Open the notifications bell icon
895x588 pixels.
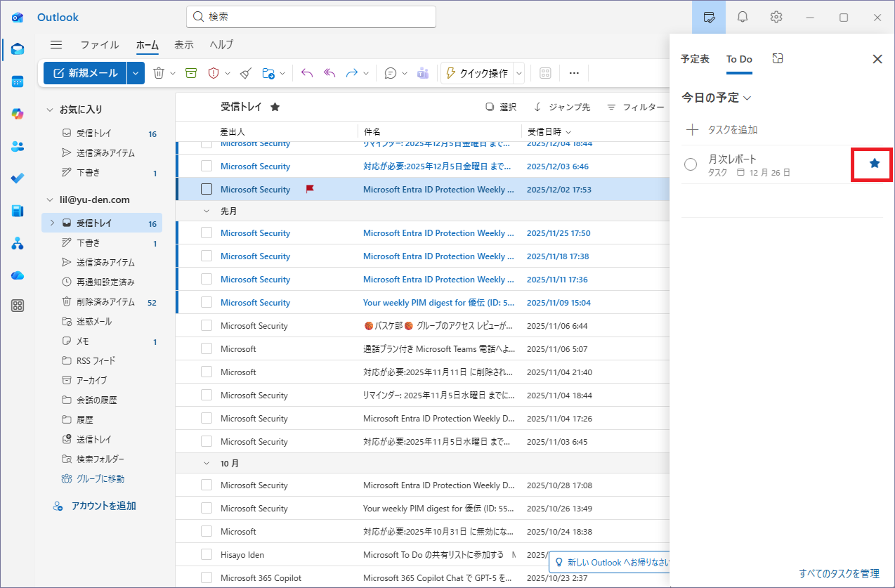point(742,17)
